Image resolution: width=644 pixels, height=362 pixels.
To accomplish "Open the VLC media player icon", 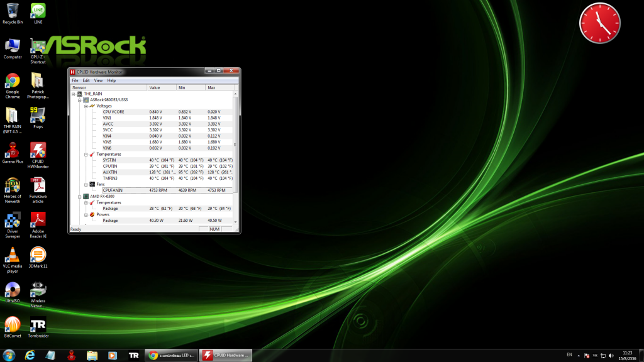I will click(x=13, y=260).
